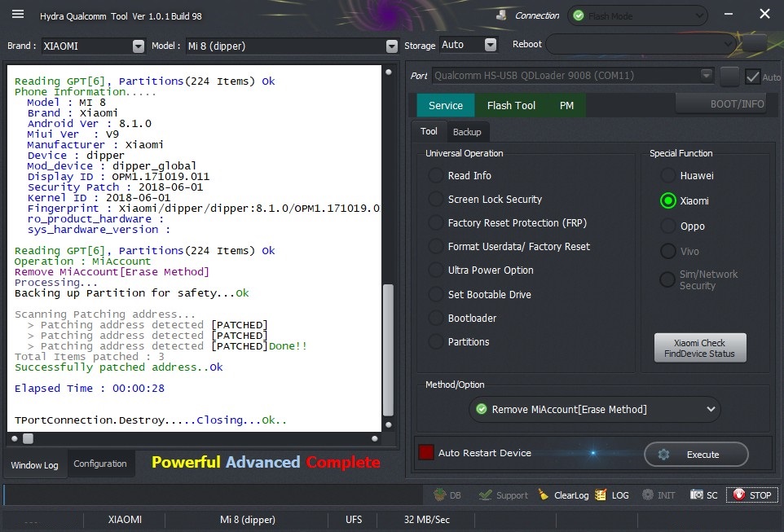This screenshot has height=532, width=784.
Task: Select the Read Info radio button
Action: pyautogui.click(x=435, y=175)
